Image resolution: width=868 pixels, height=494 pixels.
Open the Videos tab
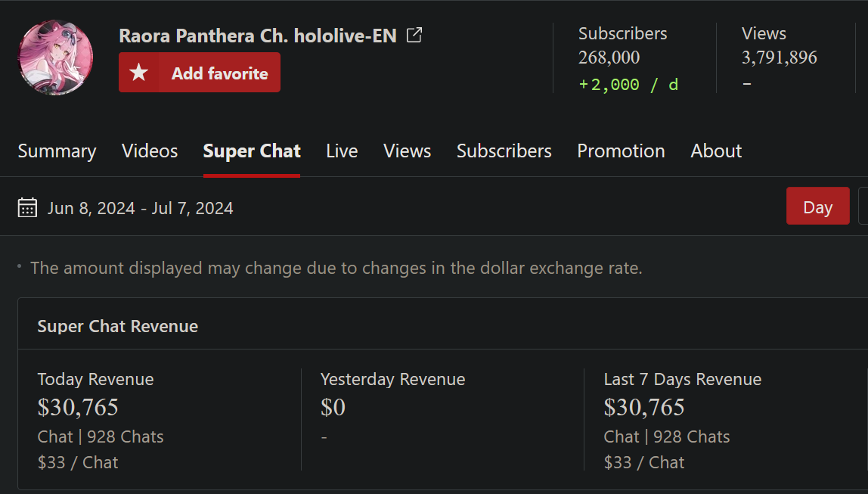(150, 151)
